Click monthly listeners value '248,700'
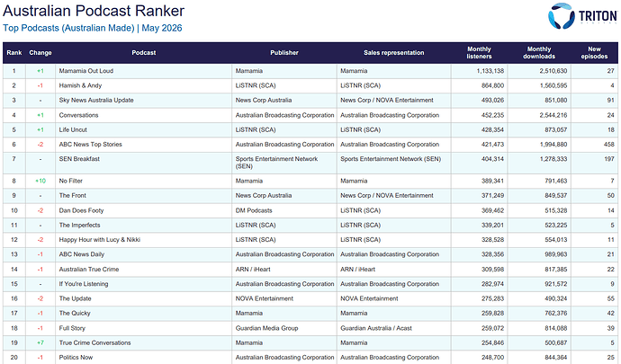 492,358
